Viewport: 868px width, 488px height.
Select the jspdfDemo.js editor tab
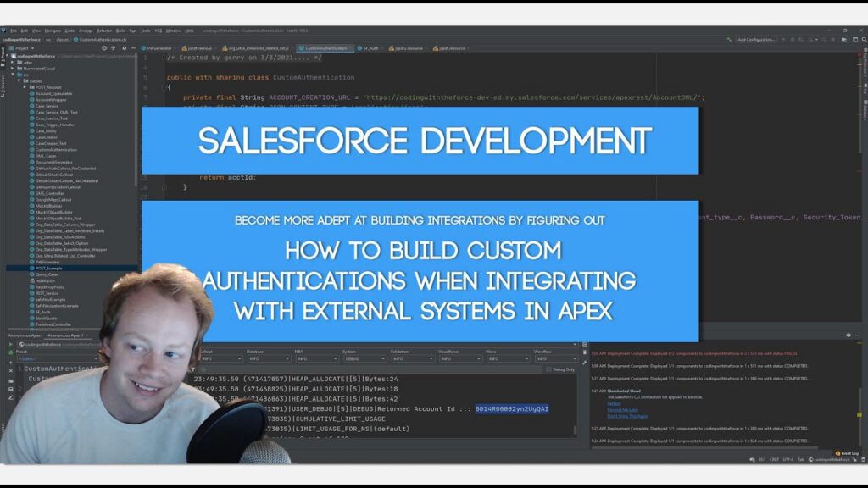pos(197,48)
